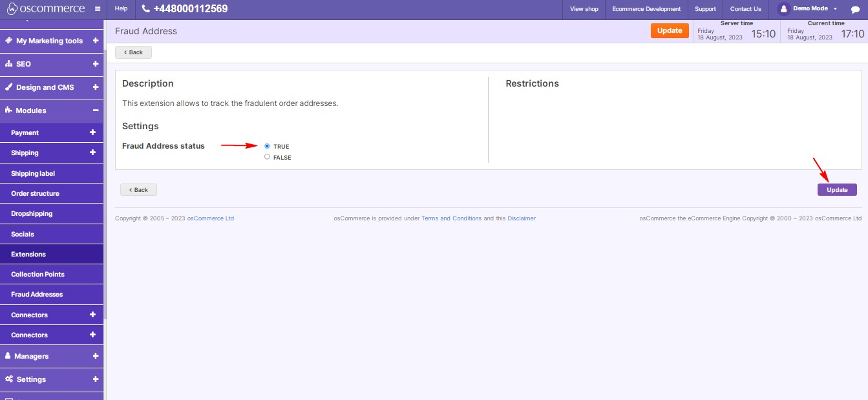Set Fraud Address status to FALSE
The width and height of the screenshot is (868, 400).
[x=267, y=156]
